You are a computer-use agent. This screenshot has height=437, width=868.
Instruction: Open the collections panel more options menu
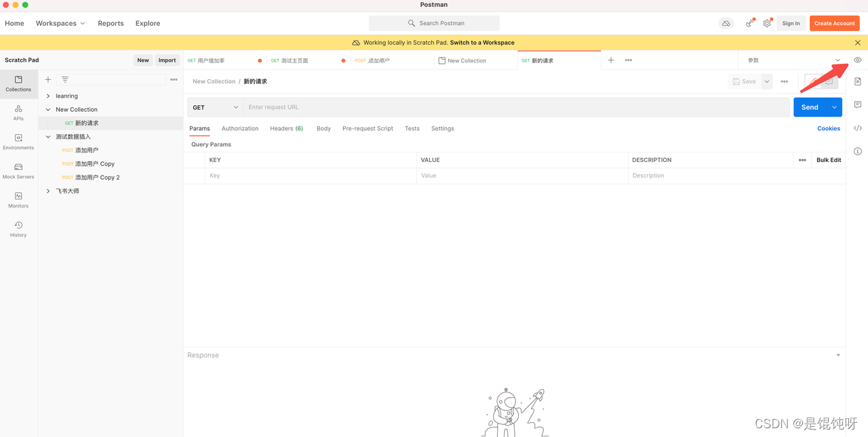174,80
